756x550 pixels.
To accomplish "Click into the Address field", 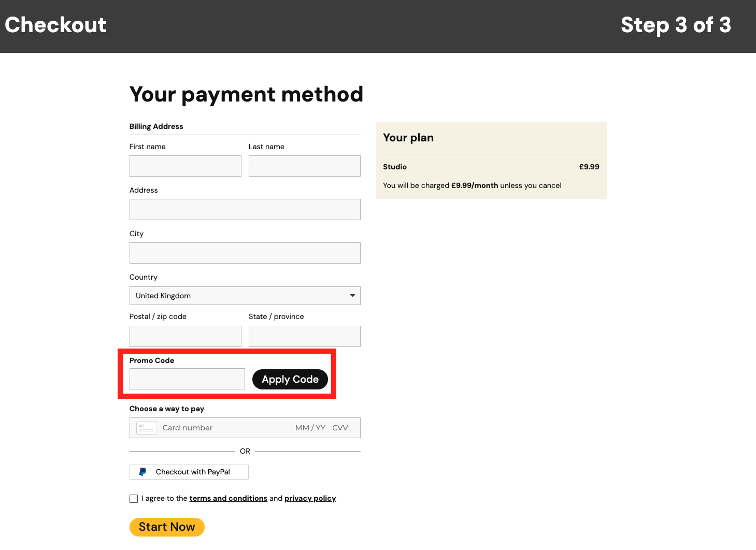I will (245, 210).
